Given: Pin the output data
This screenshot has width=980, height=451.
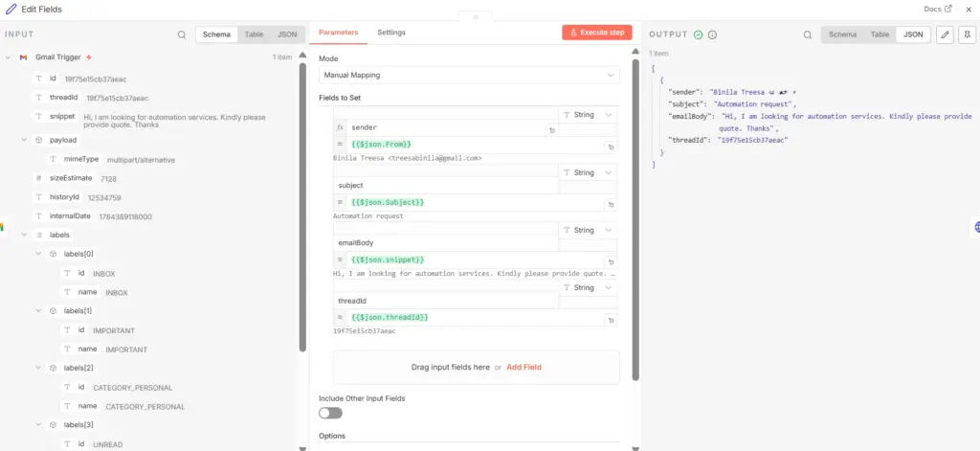Looking at the screenshot, I should click(x=967, y=35).
